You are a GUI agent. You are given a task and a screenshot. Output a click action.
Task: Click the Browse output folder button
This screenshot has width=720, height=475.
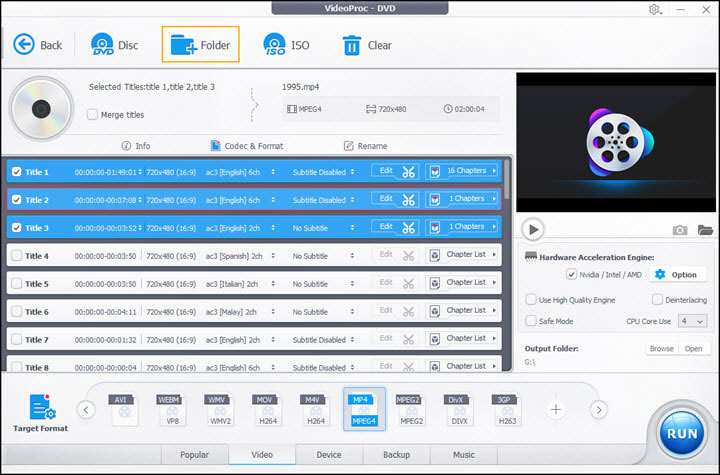pos(661,349)
